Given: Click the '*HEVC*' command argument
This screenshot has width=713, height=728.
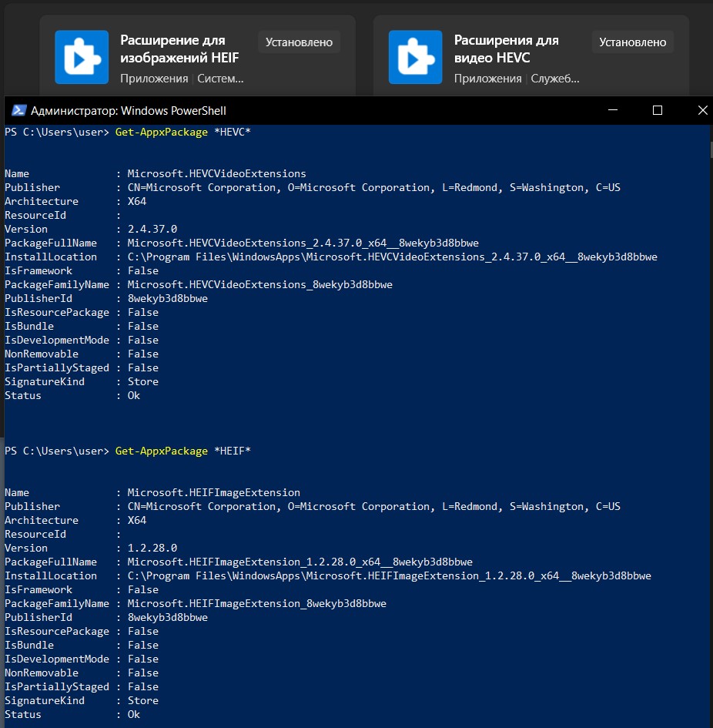Looking at the screenshot, I should point(233,132).
